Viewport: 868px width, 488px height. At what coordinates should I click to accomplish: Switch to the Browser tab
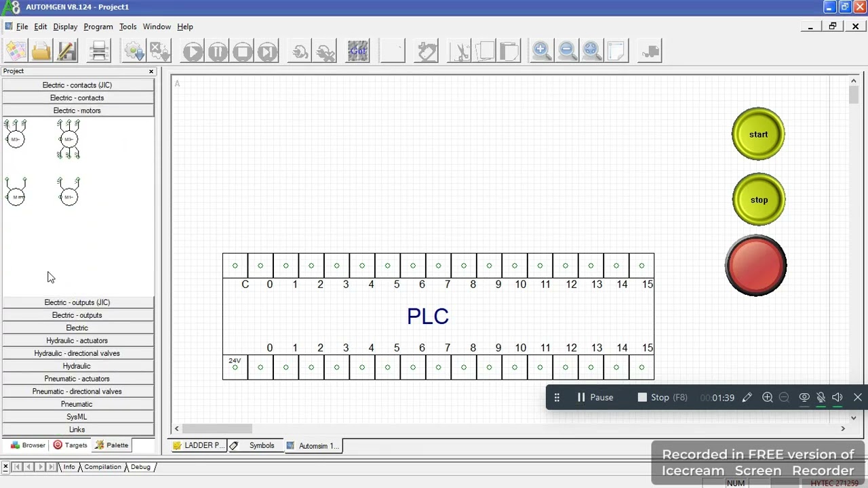coord(28,445)
